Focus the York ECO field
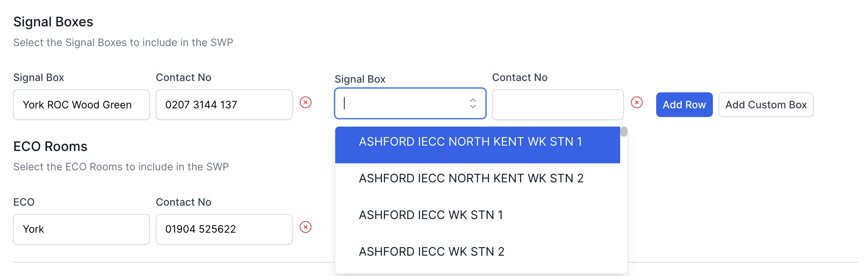Image resolution: width=868 pixels, height=276 pixels. pos(81,229)
